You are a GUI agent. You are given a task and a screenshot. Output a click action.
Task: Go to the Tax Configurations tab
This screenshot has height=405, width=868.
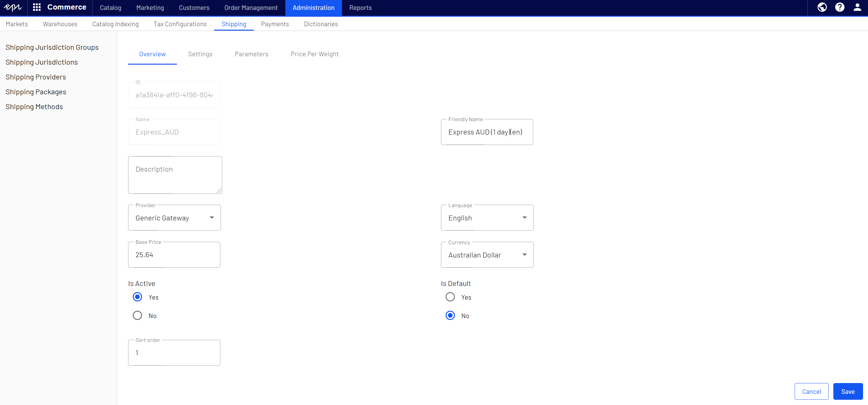point(180,24)
